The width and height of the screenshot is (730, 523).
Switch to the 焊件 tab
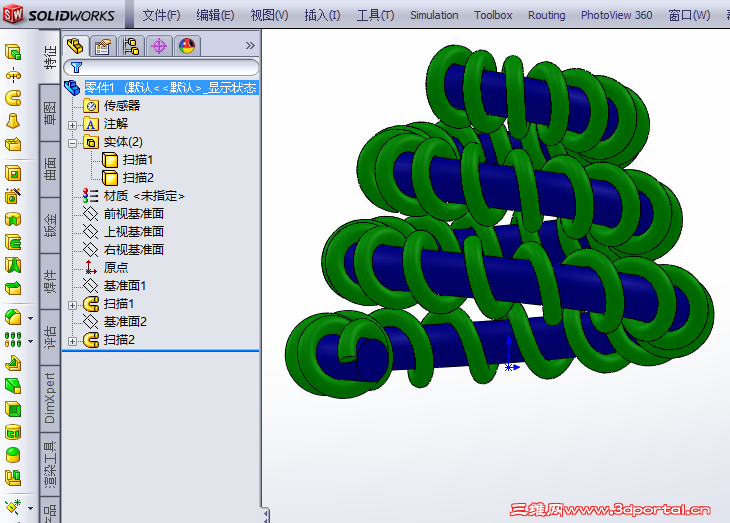pos(50,281)
